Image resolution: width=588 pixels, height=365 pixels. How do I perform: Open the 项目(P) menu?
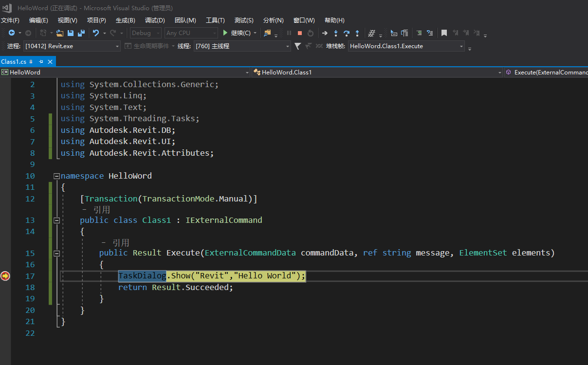coord(96,20)
